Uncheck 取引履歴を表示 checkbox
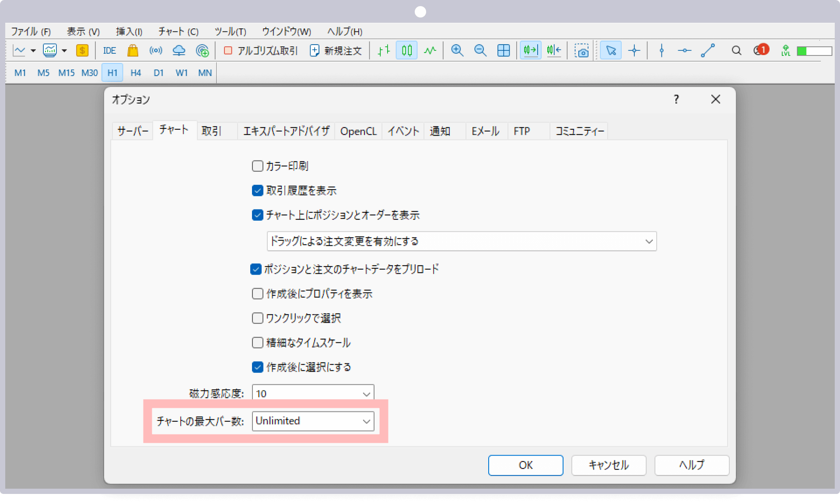 point(257,191)
